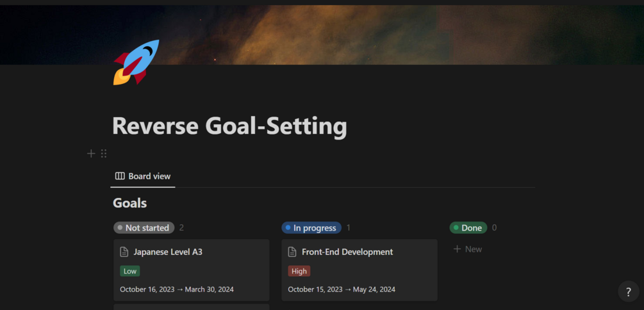This screenshot has height=310, width=644.
Task: Click the In progress status label
Action: [x=311, y=228]
